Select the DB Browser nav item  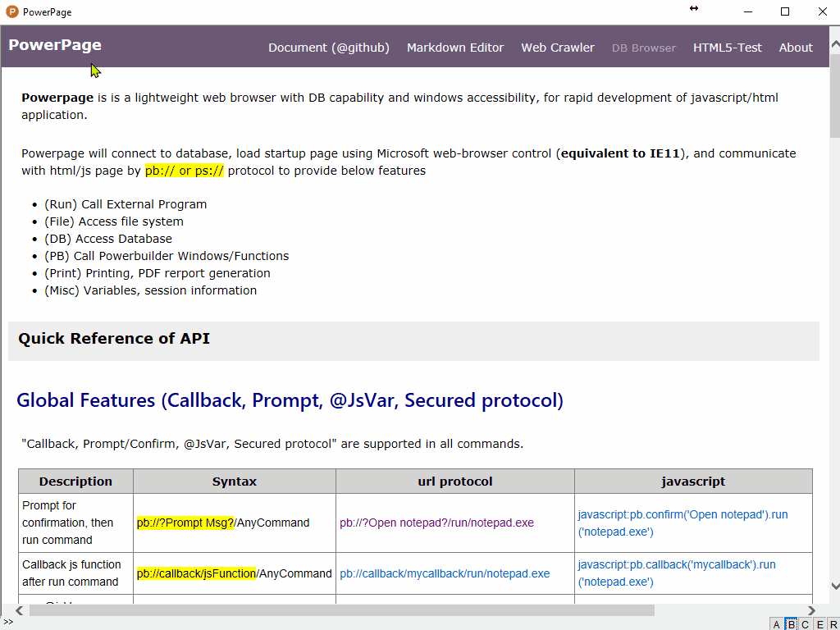(x=644, y=48)
